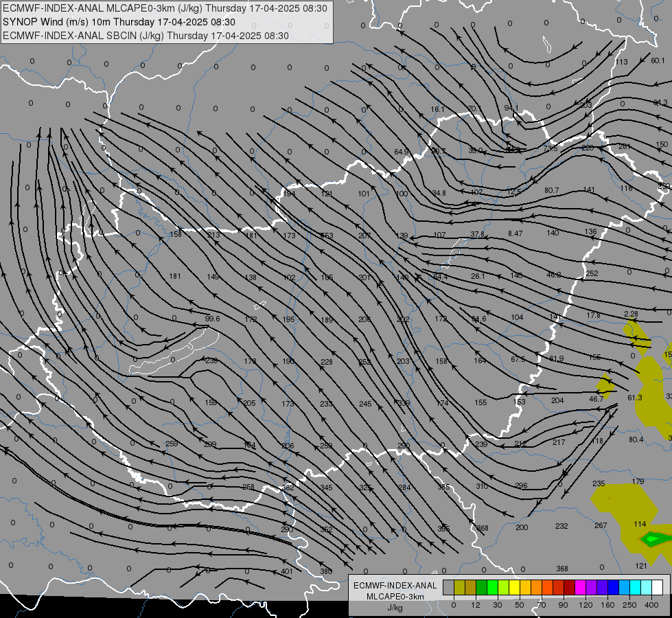Click the map value '339'
The width and height of the screenshot is (672, 618).
click(404, 403)
